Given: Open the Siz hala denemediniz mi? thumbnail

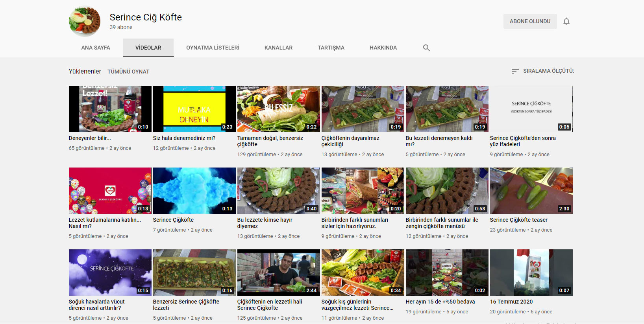Looking at the screenshot, I should point(194,109).
